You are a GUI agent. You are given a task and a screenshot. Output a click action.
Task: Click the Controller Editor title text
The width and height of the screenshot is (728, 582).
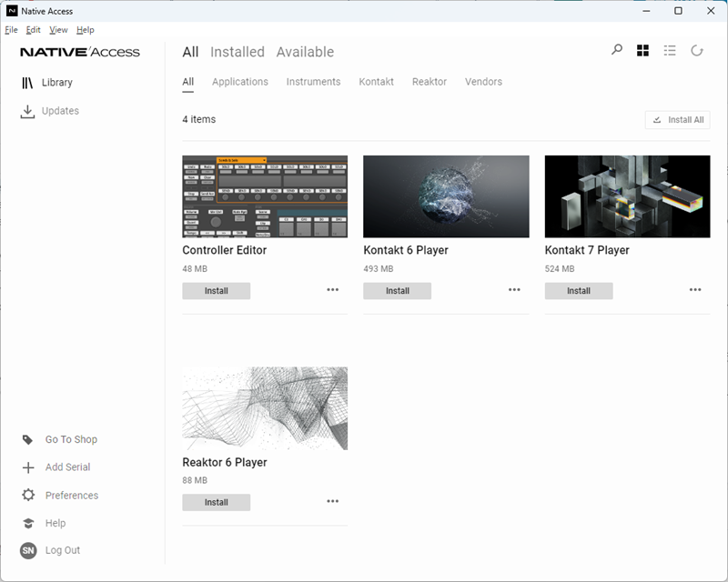[x=224, y=250]
